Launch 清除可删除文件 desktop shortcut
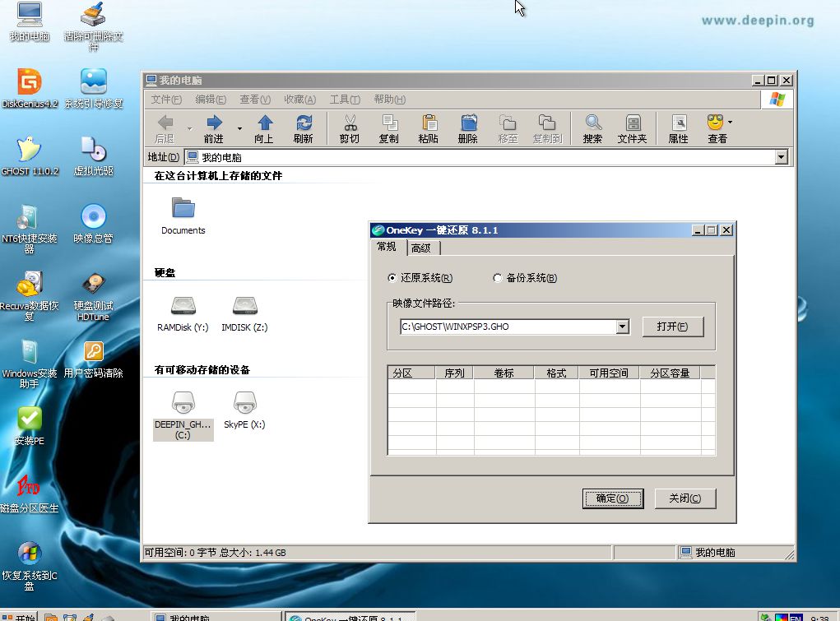 pos(93,25)
